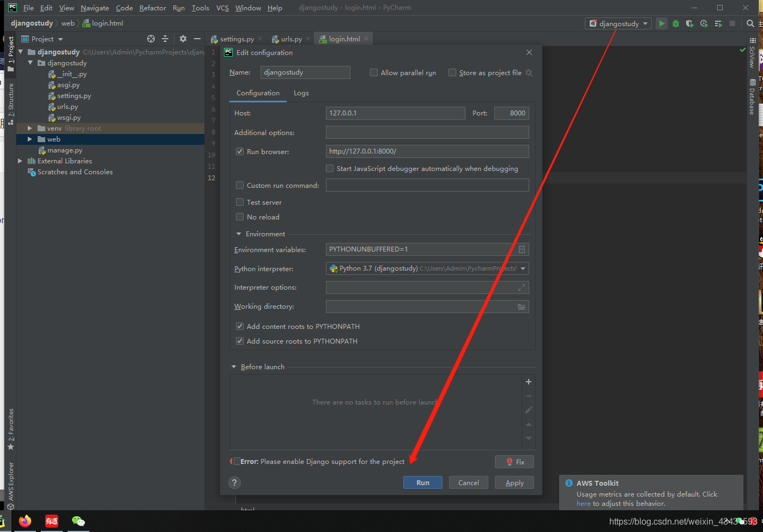The width and height of the screenshot is (763, 532).
Task: Click expand icon in Interpreter options field
Action: click(522, 288)
